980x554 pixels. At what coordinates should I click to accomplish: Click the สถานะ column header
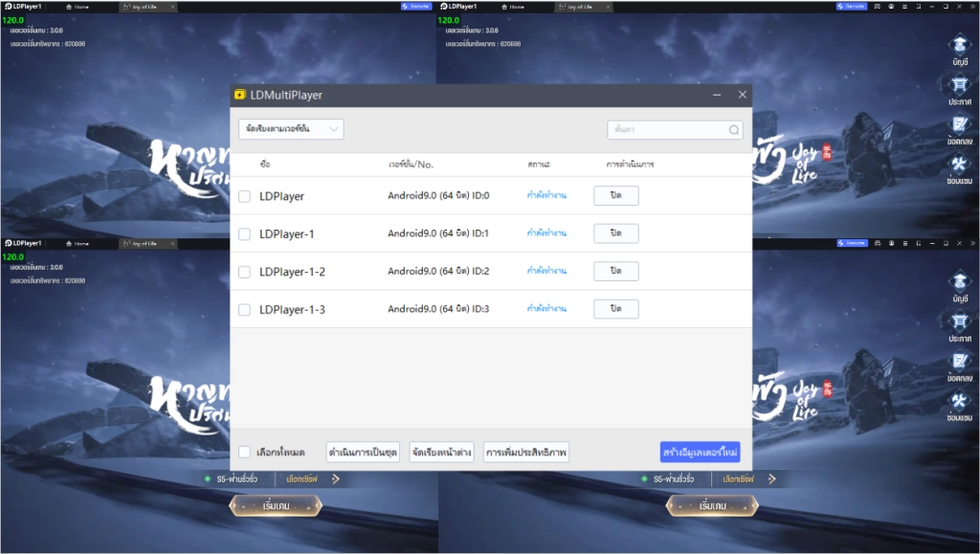point(538,165)
